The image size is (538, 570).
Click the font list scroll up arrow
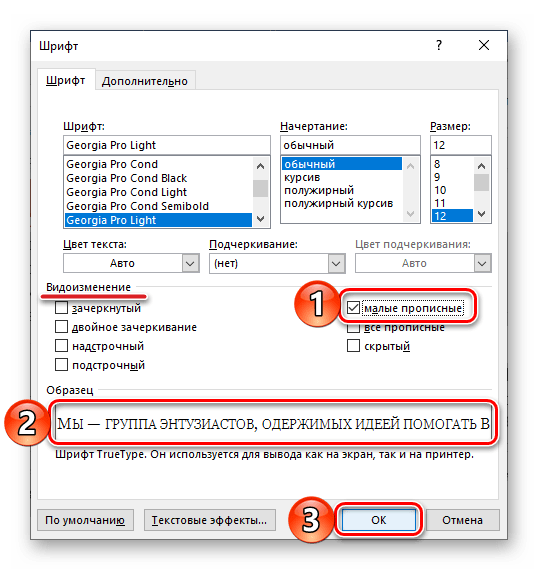(260, 166)
